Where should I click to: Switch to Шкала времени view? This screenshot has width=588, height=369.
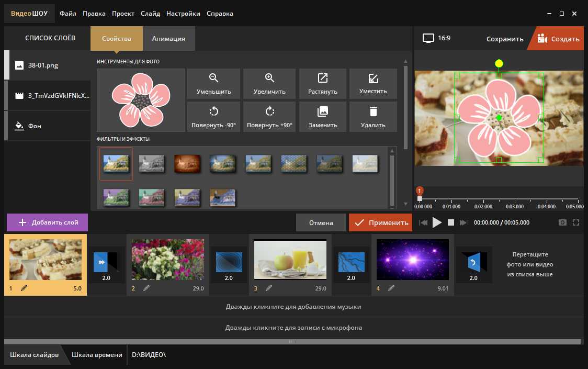[x=97, y=355]
